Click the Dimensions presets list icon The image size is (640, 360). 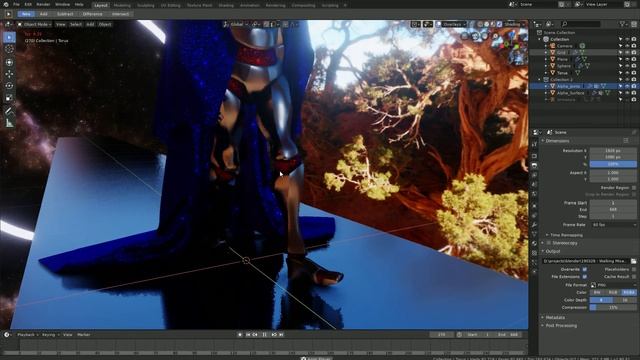(626, 141)
